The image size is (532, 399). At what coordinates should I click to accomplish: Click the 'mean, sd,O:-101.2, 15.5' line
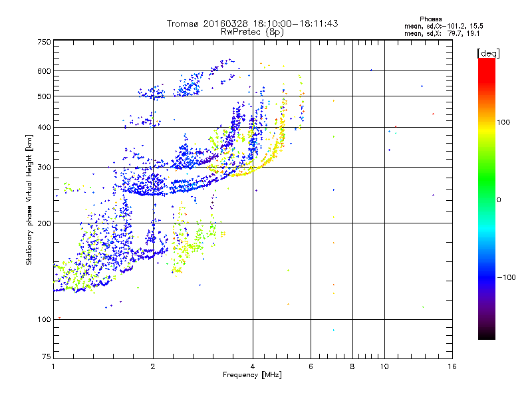(444, 26)
